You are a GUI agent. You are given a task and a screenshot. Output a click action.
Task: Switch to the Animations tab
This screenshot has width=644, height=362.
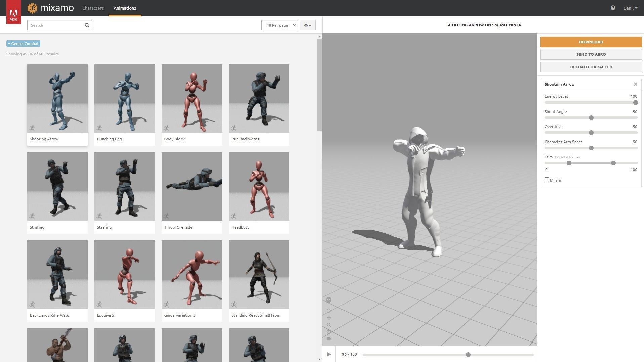click(125, 8)
